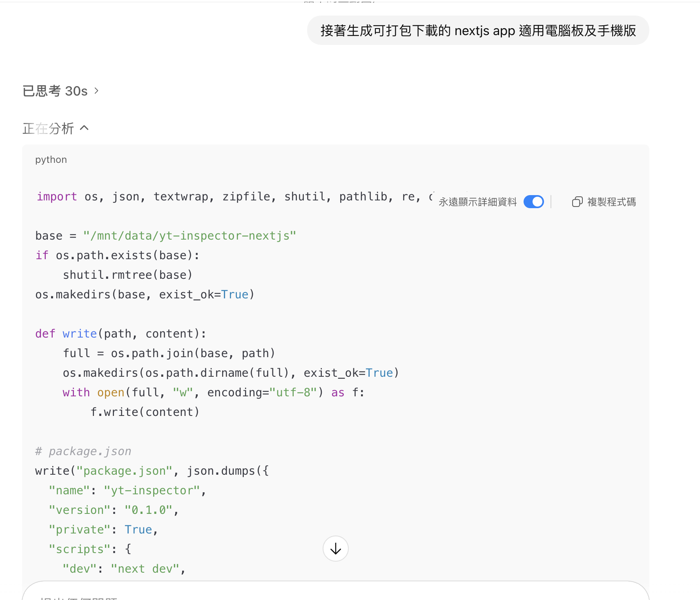This screenshot has width=700, height=600.
Task: Click the shutil.rmtree(base) code line
Action: click(127, 275)
